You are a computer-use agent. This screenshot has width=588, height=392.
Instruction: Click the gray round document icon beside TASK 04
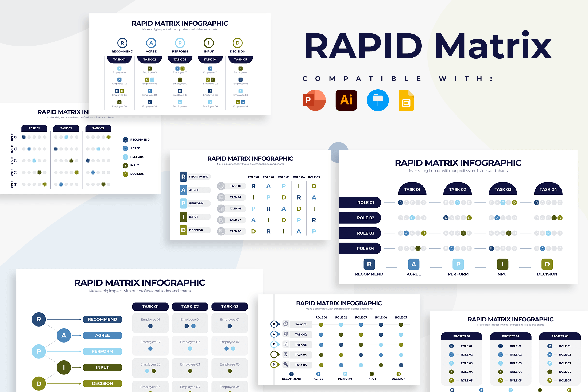tap(221, 220)
